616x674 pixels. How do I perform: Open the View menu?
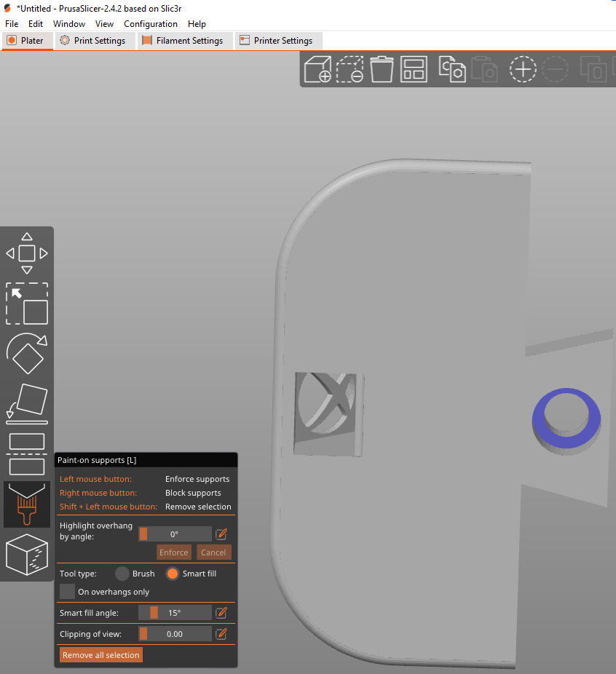click(104, 23)
